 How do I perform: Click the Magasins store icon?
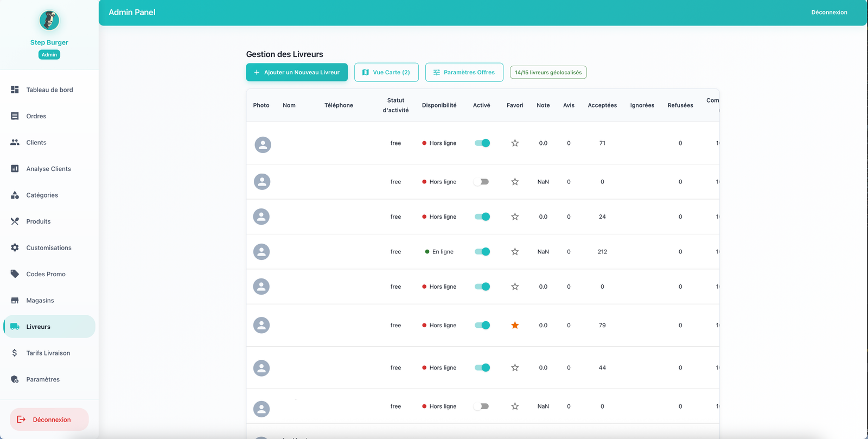click(15, 300)
